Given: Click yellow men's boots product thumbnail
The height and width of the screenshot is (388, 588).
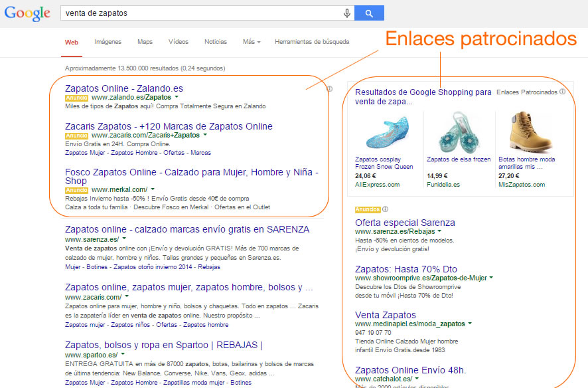Looking at the screenshot, I should (x=530, y=132).
